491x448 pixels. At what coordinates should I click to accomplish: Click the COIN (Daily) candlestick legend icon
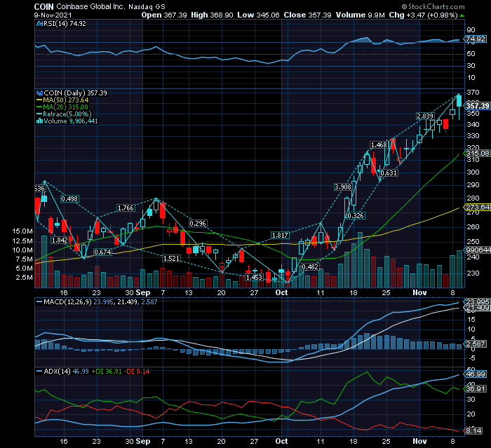coord(40,93)
